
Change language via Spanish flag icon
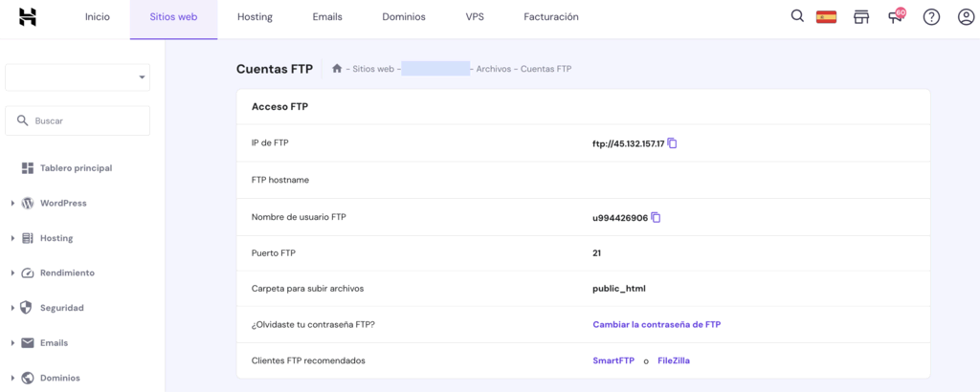coord(826,17)
